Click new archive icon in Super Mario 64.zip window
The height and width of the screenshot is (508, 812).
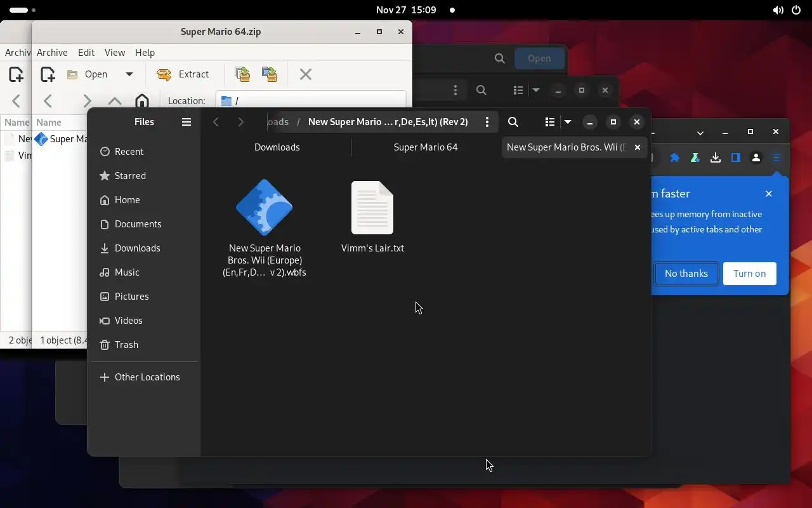pyautogui.click(x=48, y=74)
